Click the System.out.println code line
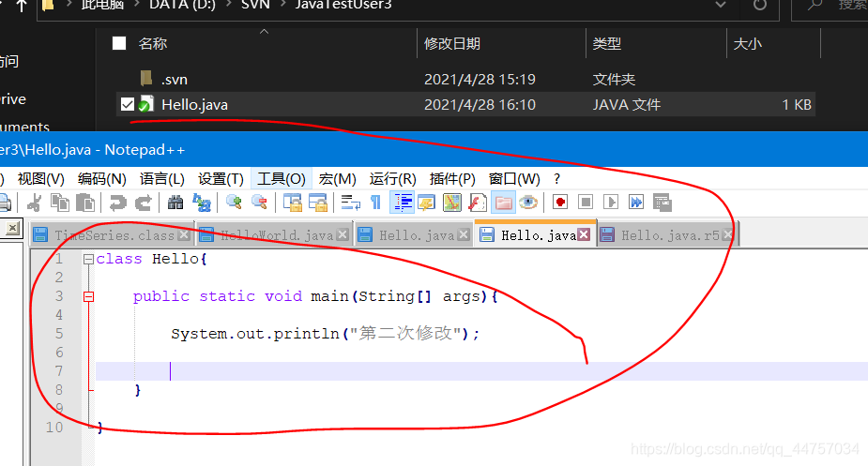Viewport: 868px width, 466px height. click(x=325, y=334)
